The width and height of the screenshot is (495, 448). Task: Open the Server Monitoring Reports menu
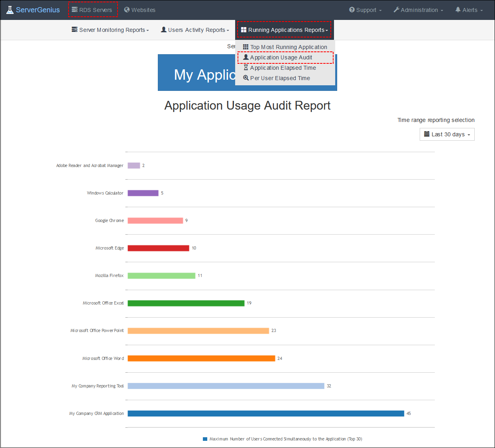coord(110,29)
